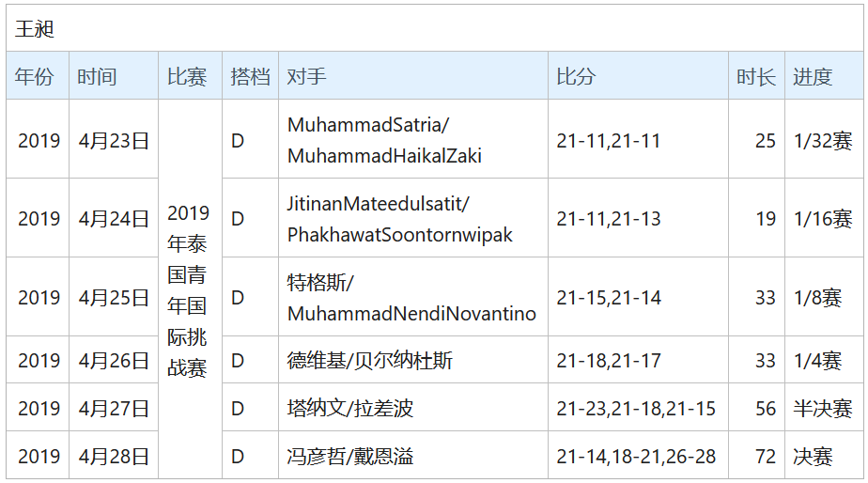Image resolution: width=868 pixels, height=483 pixels.
Task: Click opponent 塔纳文/拉差波
Action: (x=350, y=409)
